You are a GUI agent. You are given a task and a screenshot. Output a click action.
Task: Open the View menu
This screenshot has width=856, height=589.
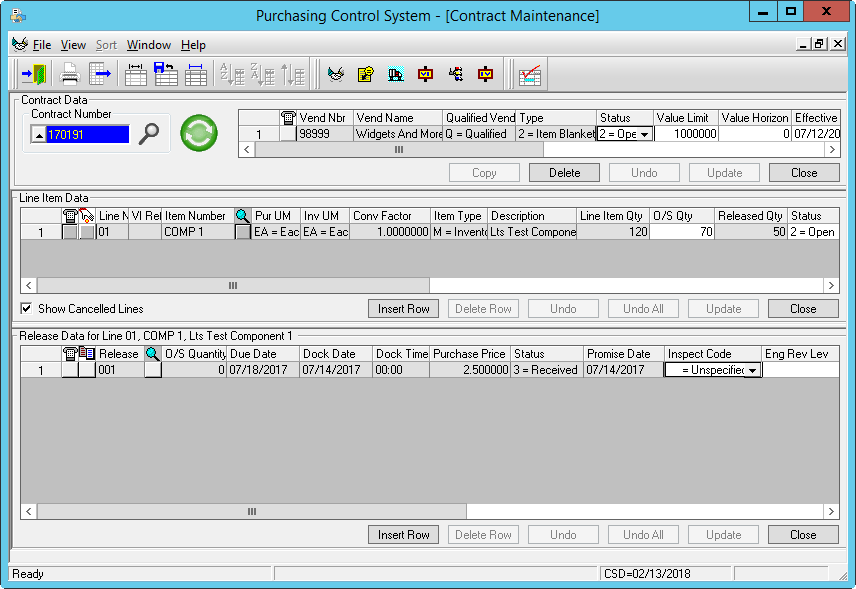[73, 45]
